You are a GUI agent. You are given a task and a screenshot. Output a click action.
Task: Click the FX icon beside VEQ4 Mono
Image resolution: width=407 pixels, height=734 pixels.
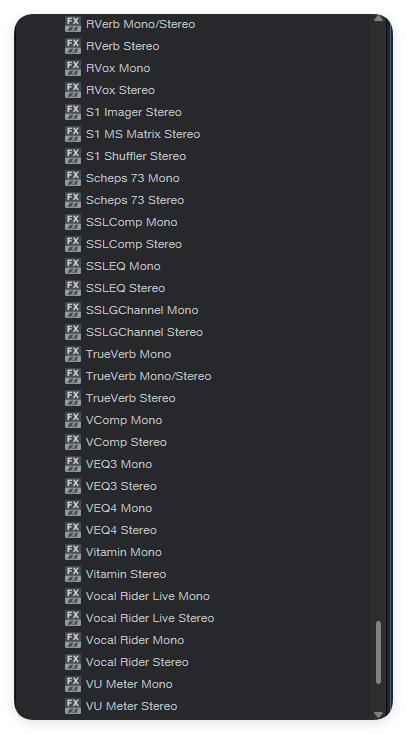(x=73, y=508)
